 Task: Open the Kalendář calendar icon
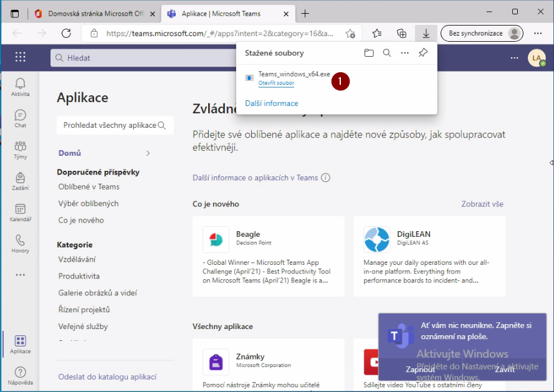(20, 213)
